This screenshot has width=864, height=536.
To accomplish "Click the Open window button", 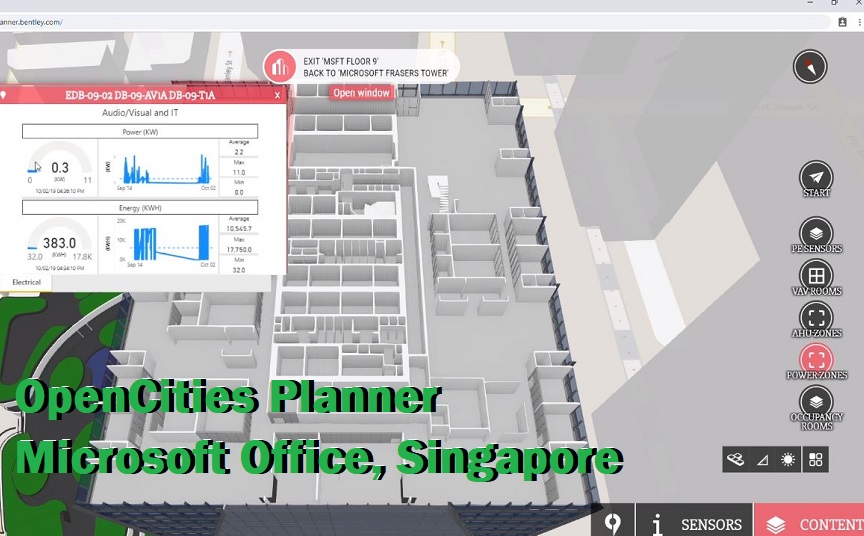I will point(361,93).
